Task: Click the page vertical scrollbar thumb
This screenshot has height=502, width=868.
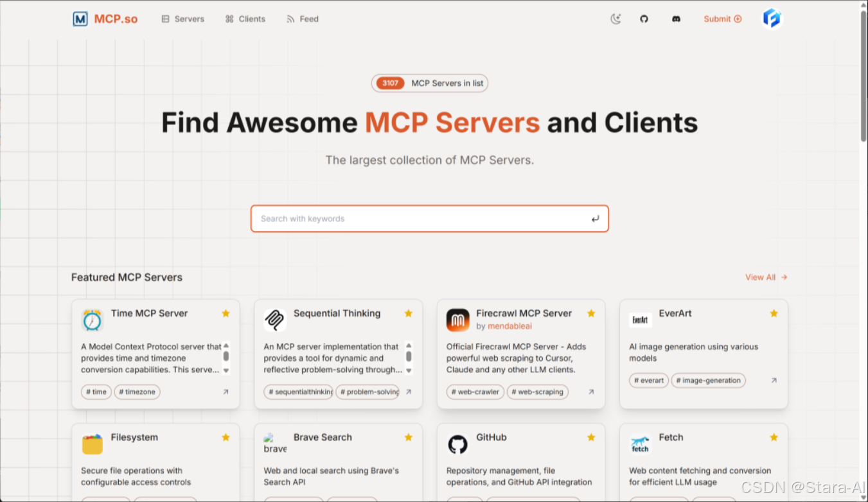Action: tap(864, 76)
